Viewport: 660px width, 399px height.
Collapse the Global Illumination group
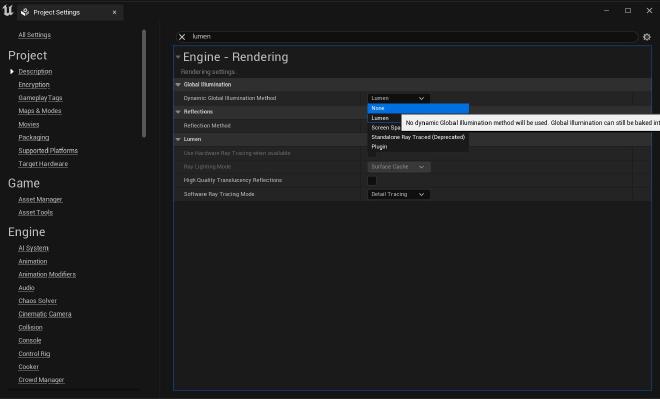(178, 85)
